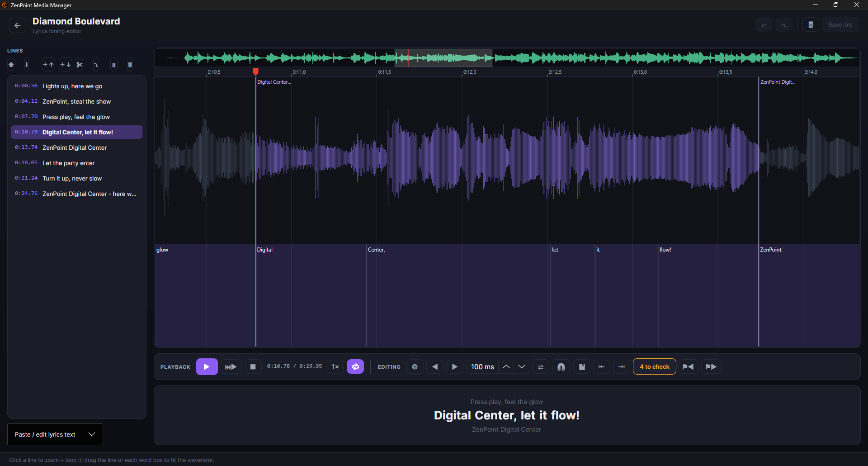
Task: Click the align-to-end arrow icon
Action: pyautogui.click(x=622, y=366)
